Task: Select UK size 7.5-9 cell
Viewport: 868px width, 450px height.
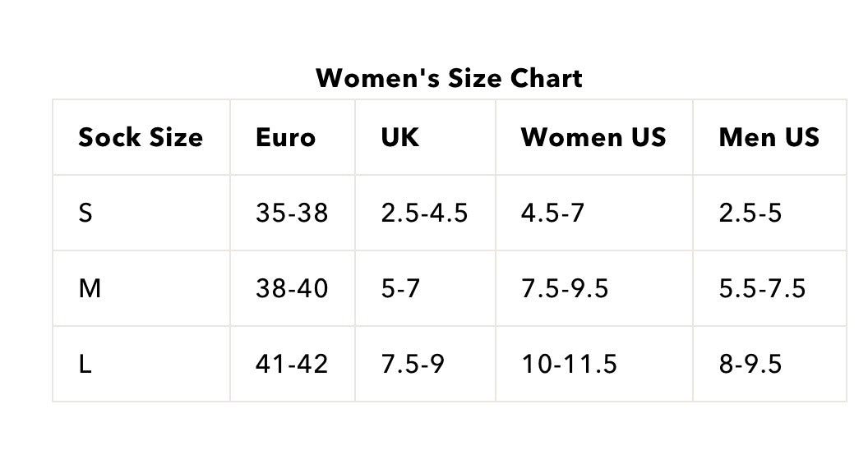Action: click(413, 364)
